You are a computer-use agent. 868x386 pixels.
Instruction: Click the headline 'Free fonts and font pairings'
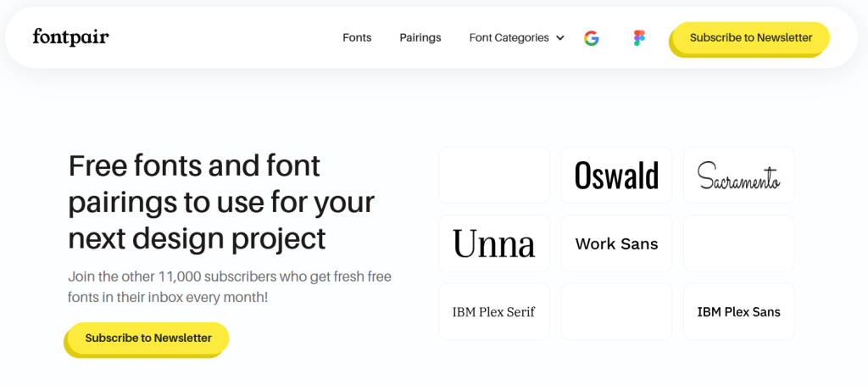click(x=221, y=202)
